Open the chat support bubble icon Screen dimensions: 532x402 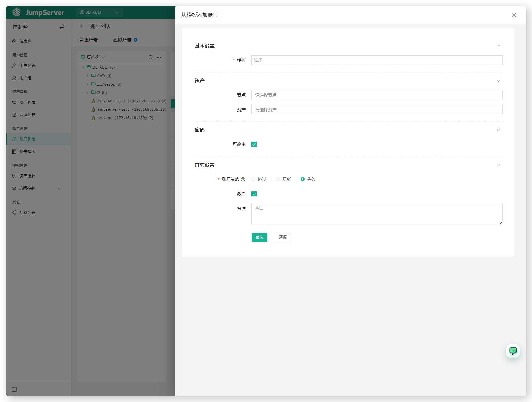(x=513, y=351)
